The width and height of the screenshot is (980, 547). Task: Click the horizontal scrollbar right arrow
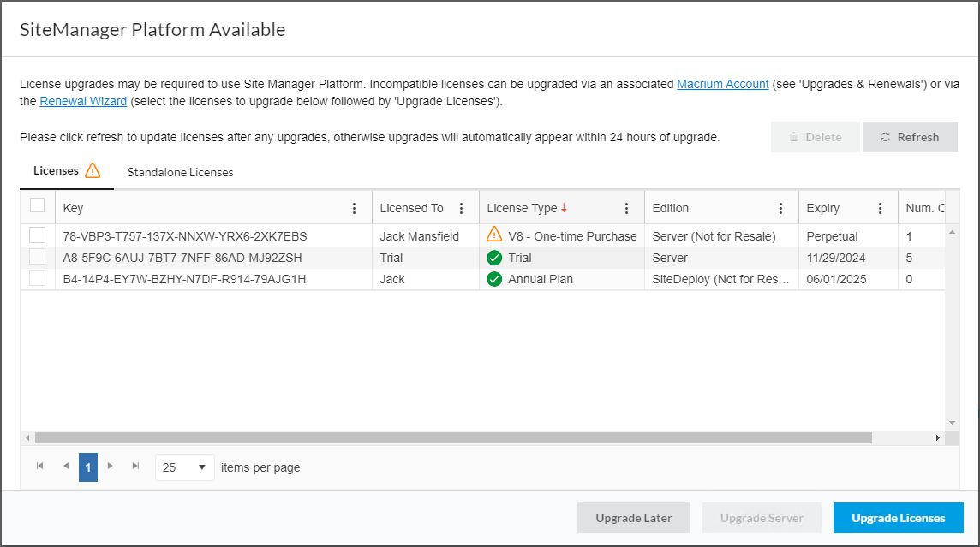pyautogui.click(x=938, y=437)
